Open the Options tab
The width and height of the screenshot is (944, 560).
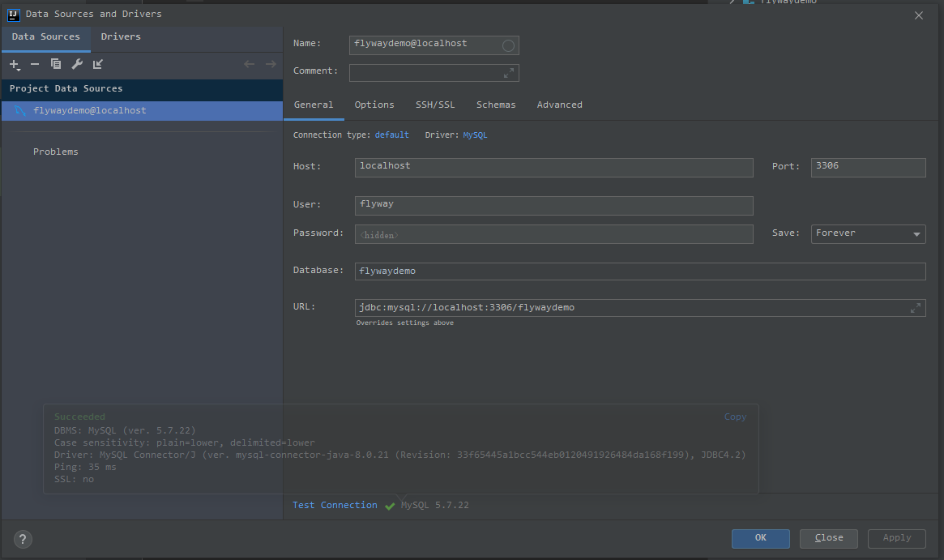pos(374,105)
